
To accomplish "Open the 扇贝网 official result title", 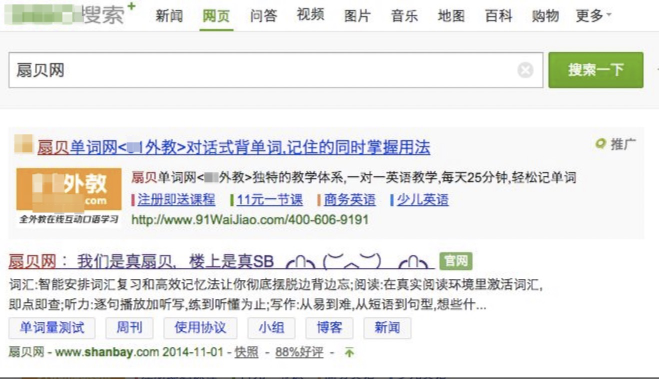I will (221, 261).
